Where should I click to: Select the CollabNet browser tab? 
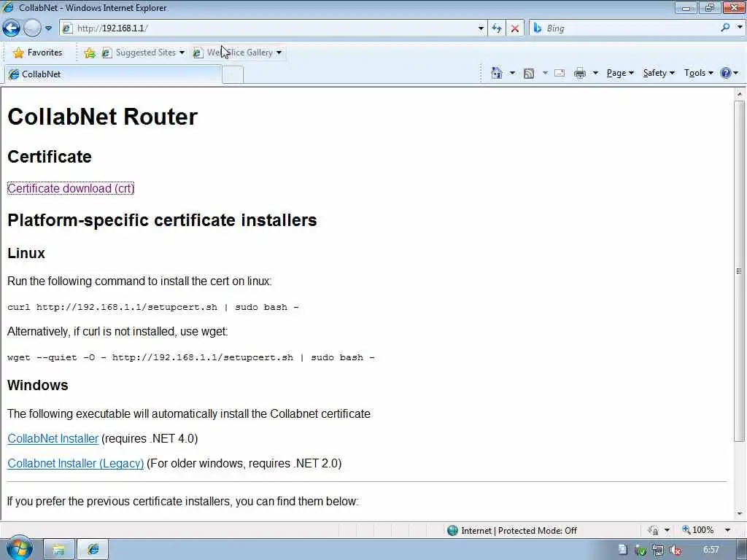pos(113,74)
